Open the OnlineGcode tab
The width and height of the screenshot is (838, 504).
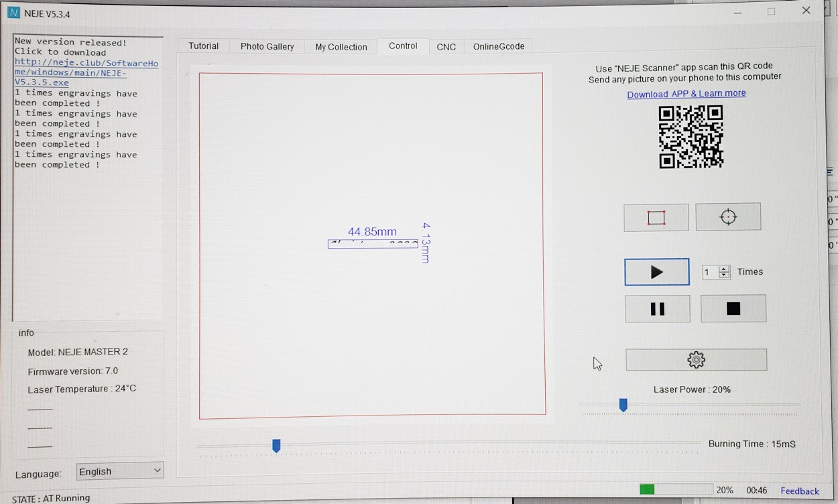tap(498, 46)
